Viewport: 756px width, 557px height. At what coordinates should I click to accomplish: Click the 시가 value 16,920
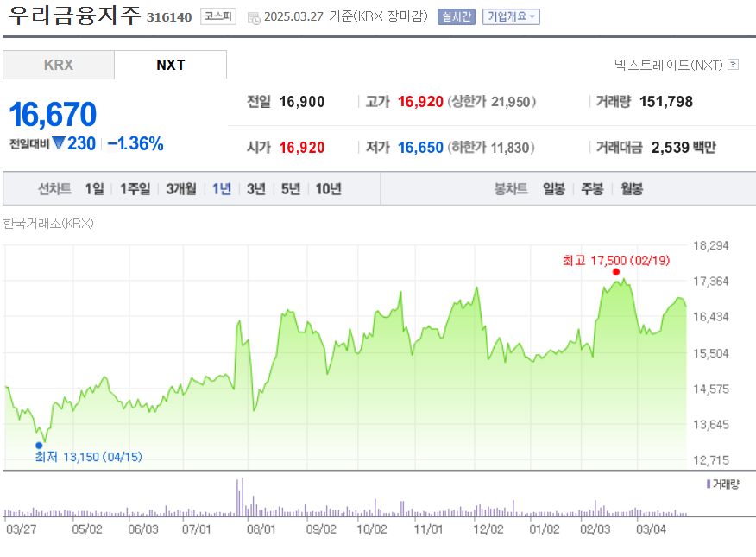click(302, 148)
